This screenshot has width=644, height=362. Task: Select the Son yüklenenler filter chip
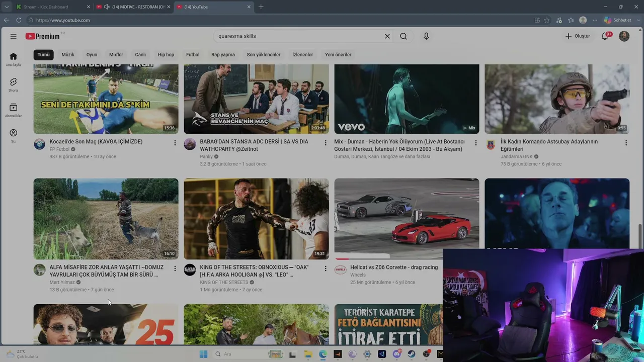pos(264,55)
